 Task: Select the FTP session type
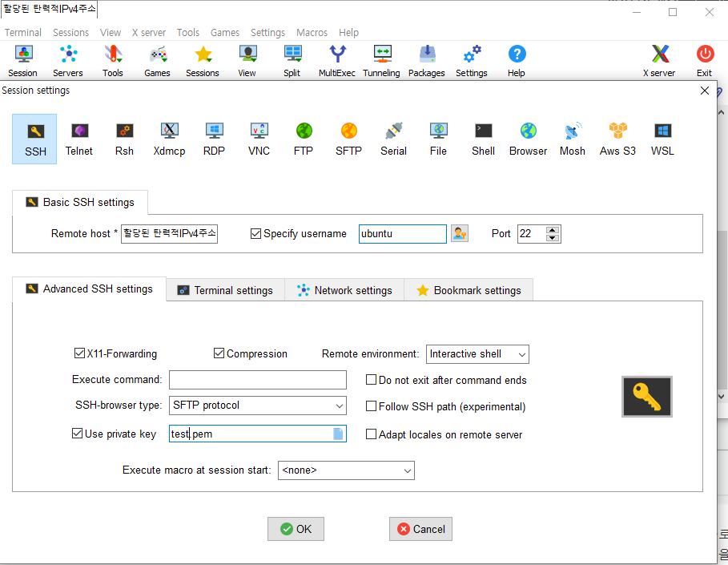click(304, 139)
